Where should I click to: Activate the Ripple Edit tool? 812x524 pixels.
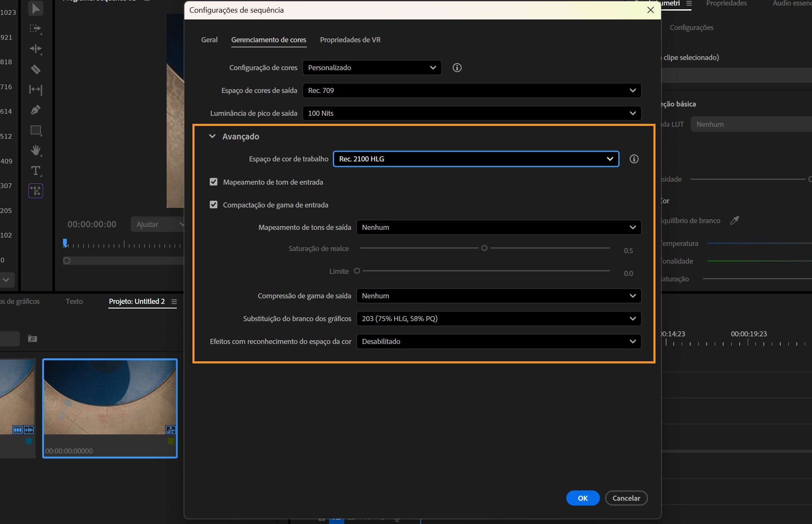click(x=36, y=49)
